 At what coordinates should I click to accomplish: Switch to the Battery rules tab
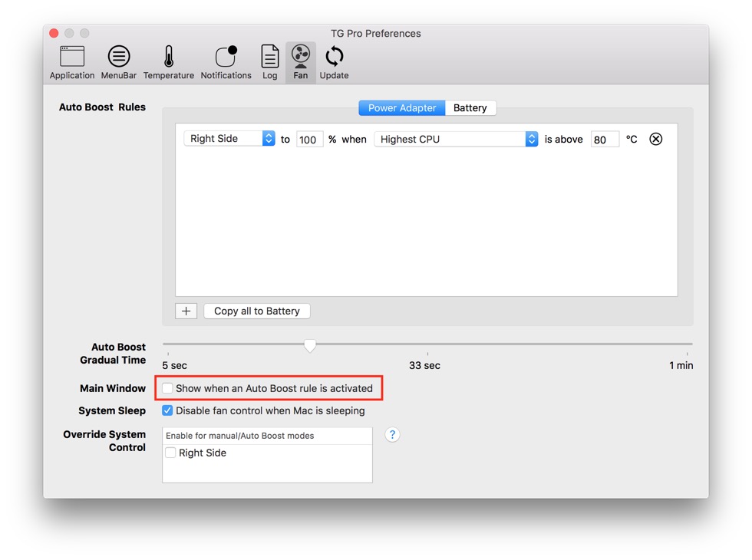point(470,108)
